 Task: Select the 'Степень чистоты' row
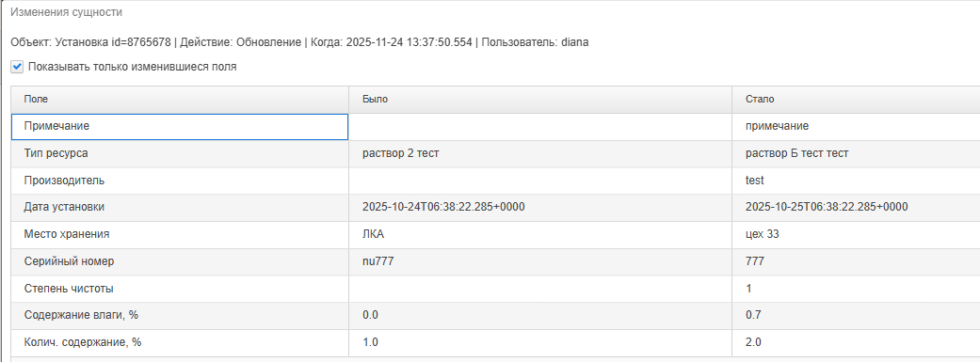(495, 289)
